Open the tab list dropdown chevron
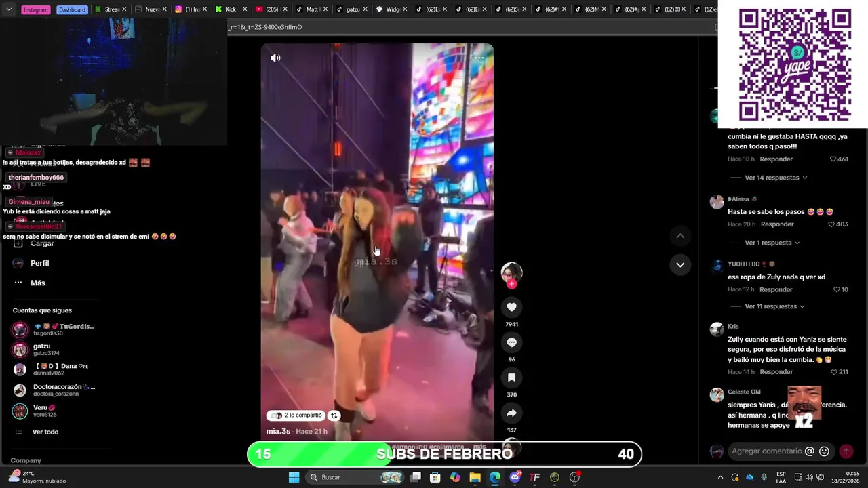 coord(9,9)
